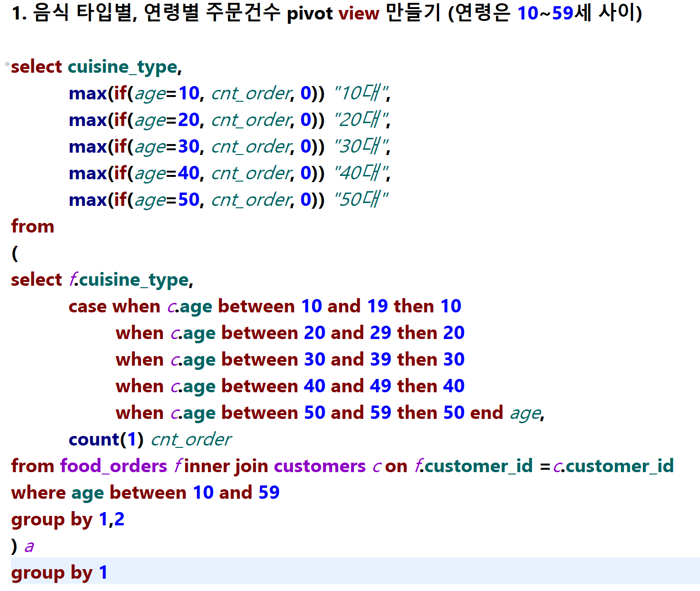Click subquery alias "a" after closing parenthesis
The height and width of the screenshot is (591, 700).
tap(29, 546)
